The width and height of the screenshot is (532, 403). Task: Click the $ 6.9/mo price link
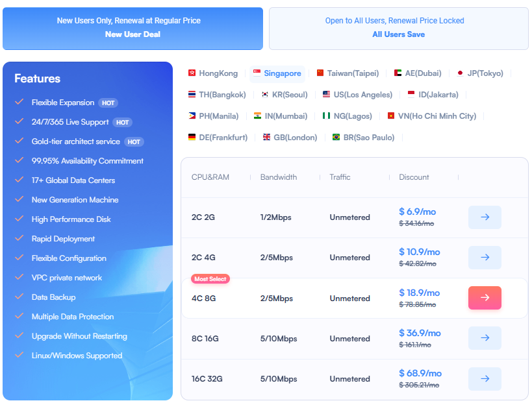coord(416,212)
